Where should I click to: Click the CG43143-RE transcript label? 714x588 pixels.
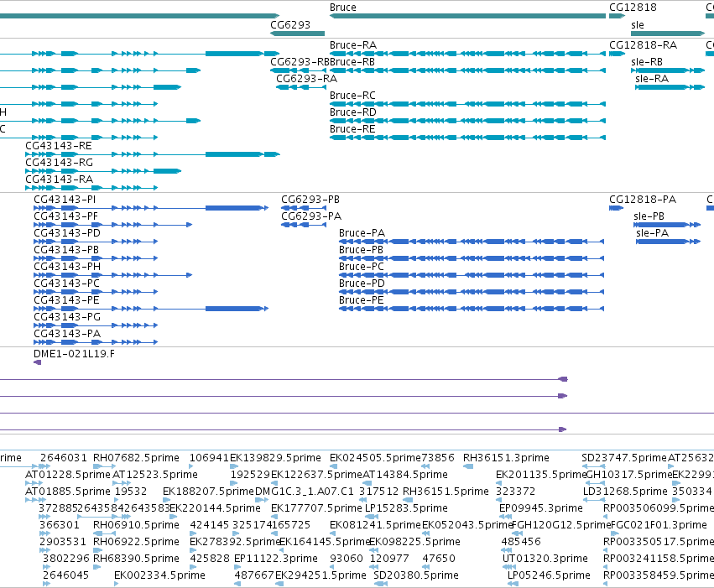58,146
